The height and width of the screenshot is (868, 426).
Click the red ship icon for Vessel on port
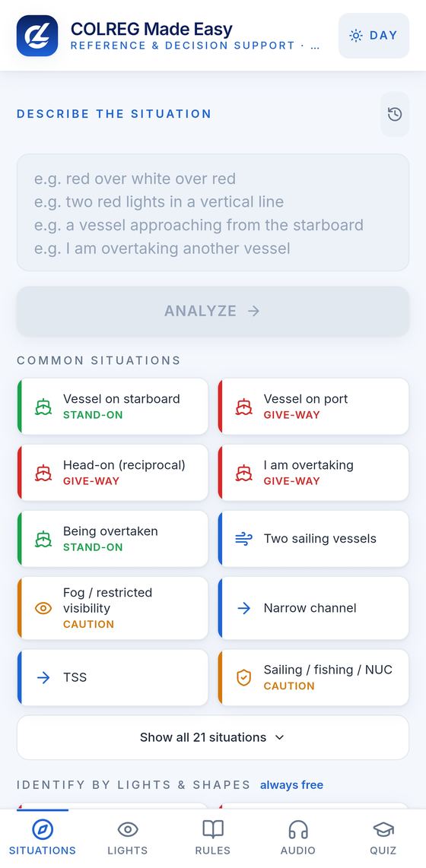coord(243,407)
